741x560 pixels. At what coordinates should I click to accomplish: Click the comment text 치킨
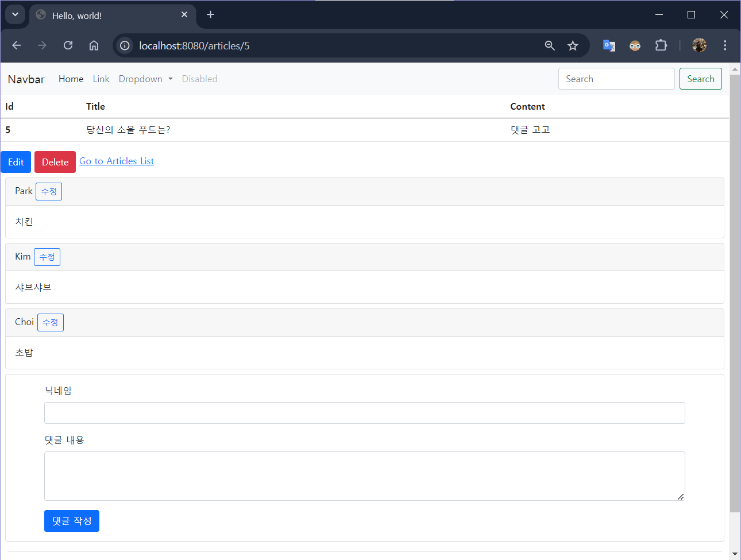(24, 222)
